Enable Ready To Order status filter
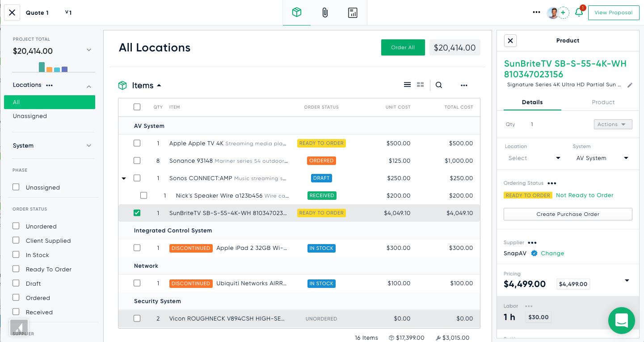The width and height of the screenshot is (644, 342). pos(16,269)
